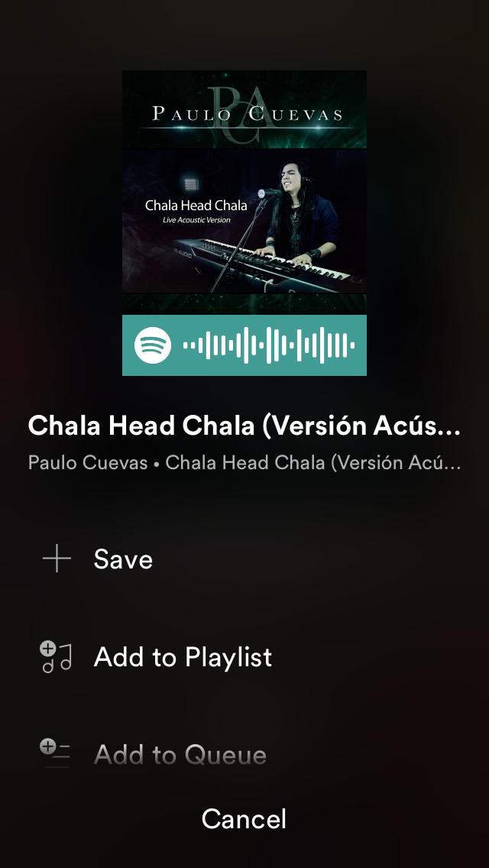Image resolution: width=489 pixels, height=868 pixels.
Task: Tap the album name in the subtitle line
Action: pyautogui.click(x=313, y=463)
